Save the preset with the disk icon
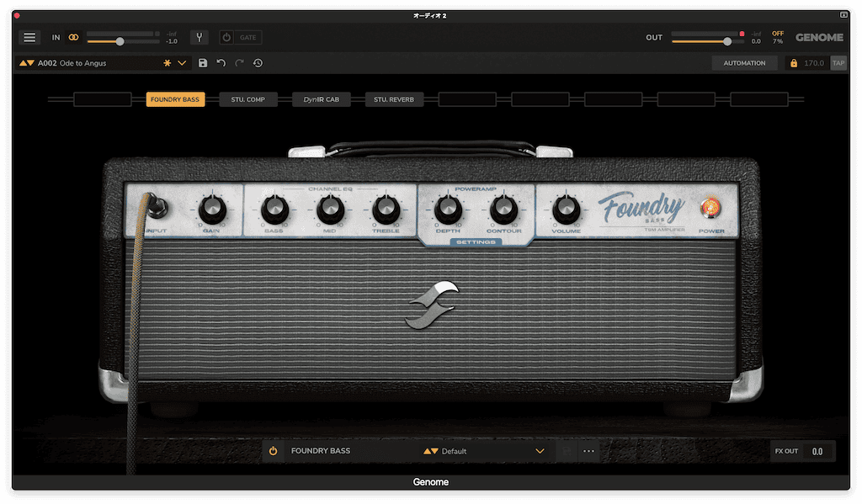The height and width of the screenshot is (504, 862). (x=203, y=63)
